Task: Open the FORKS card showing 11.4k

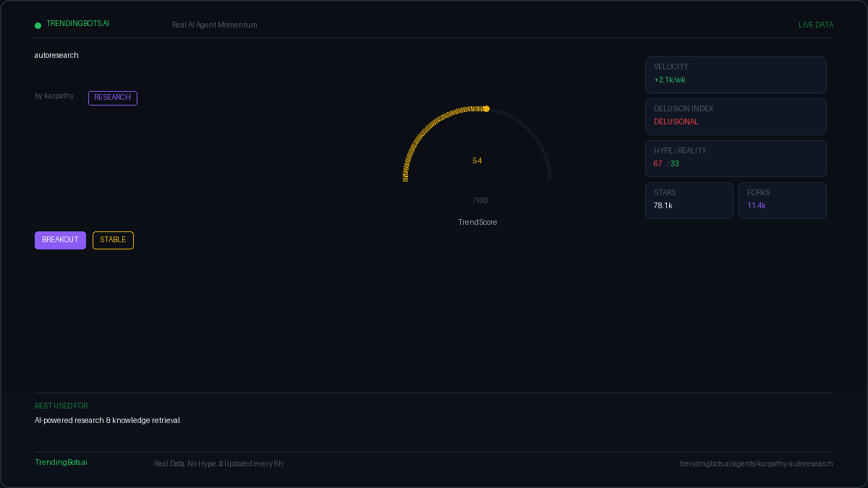Action: [x=783, y=200]
